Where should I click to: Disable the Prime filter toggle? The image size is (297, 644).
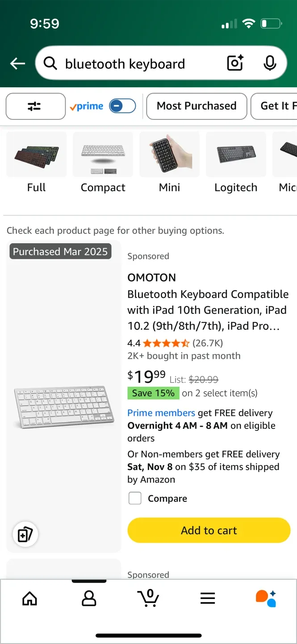click(121, 106)
